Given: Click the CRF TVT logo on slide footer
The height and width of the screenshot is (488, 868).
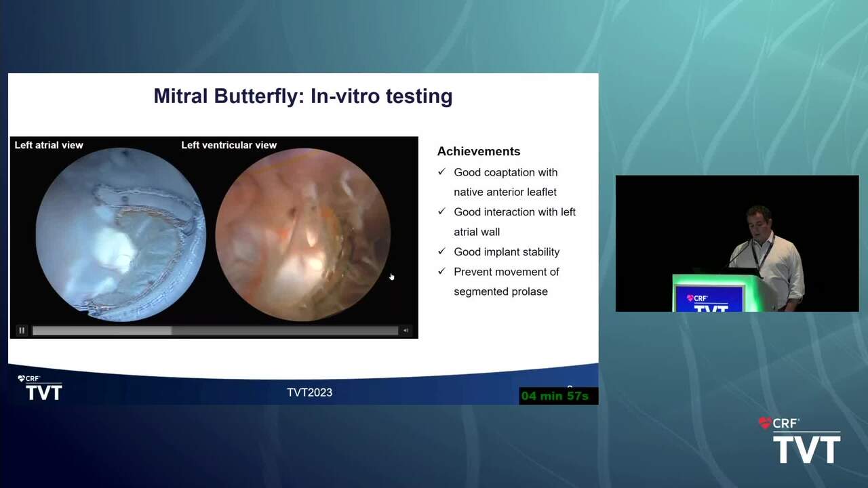Looking at the screenshot, I should tap(40, 388).
